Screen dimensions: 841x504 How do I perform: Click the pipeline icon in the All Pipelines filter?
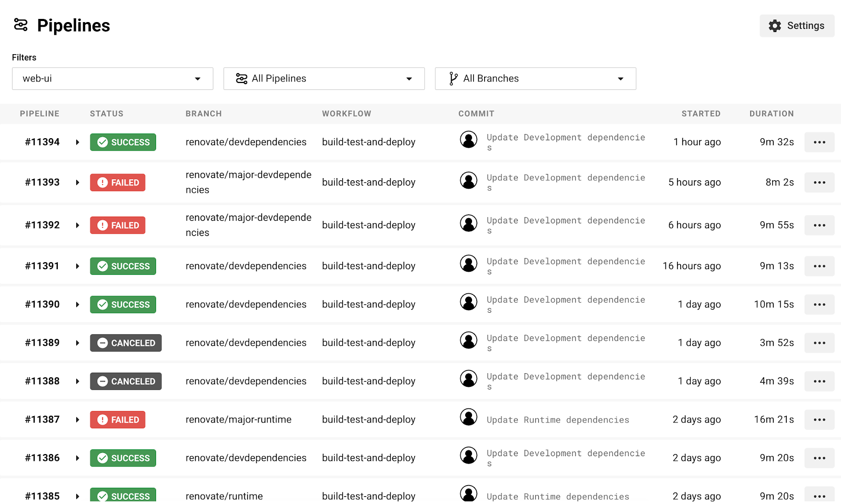coord(241,78)
